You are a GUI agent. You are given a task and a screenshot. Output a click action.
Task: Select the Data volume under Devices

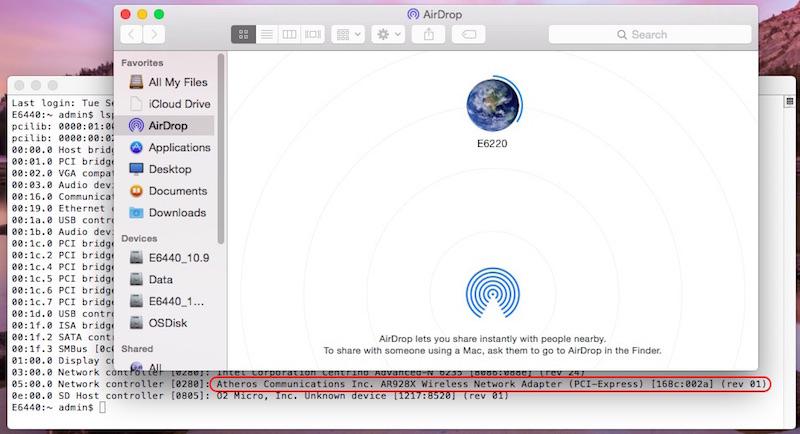pos(161,280)
